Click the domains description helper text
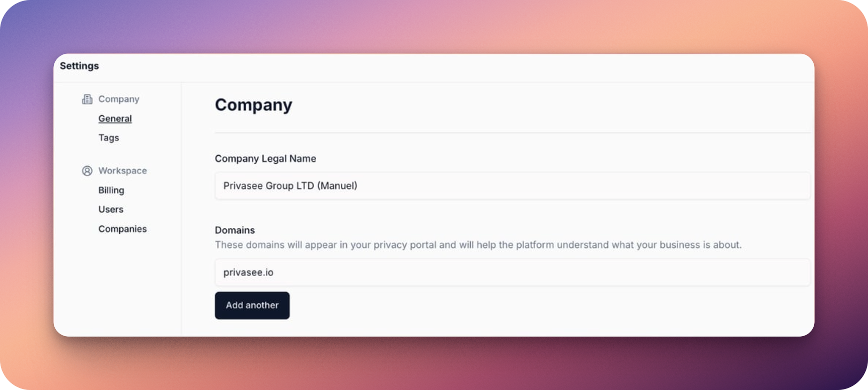The width and height of the screenshot is (868, 390). pos(478,245)
